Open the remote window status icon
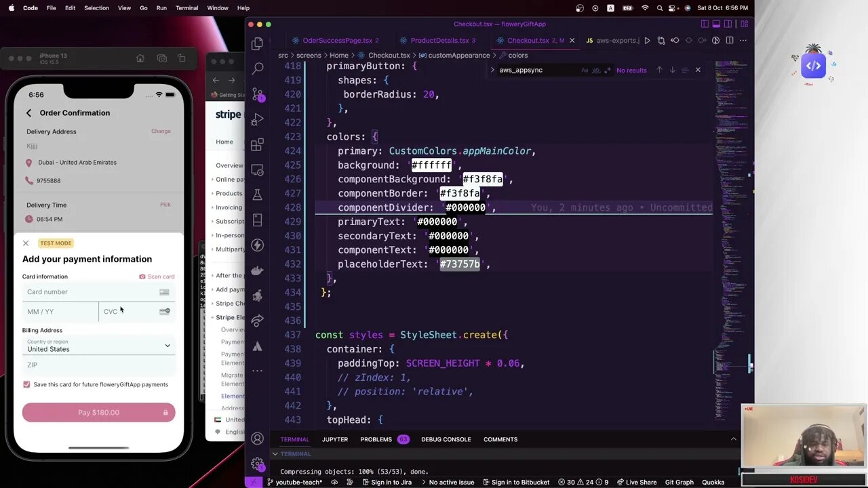The image size is (868, 488). [253, 482]
